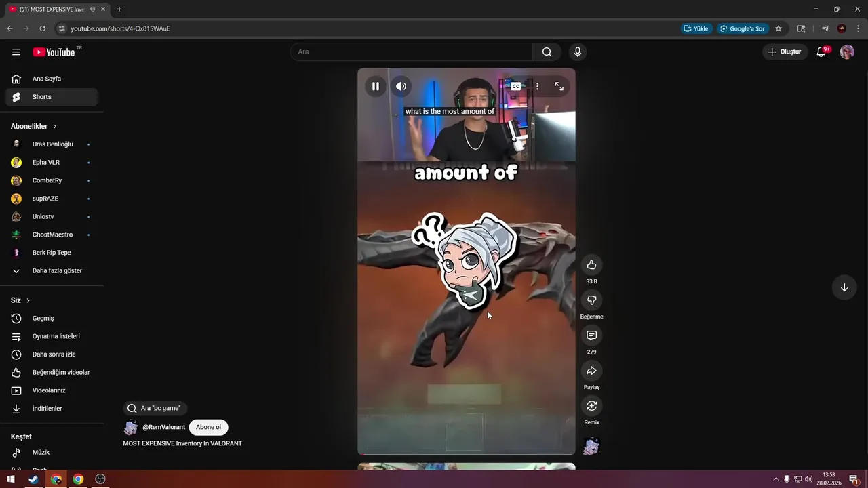Toggle closed captions on the Short
868x488 pixels.
pos(516,86)
